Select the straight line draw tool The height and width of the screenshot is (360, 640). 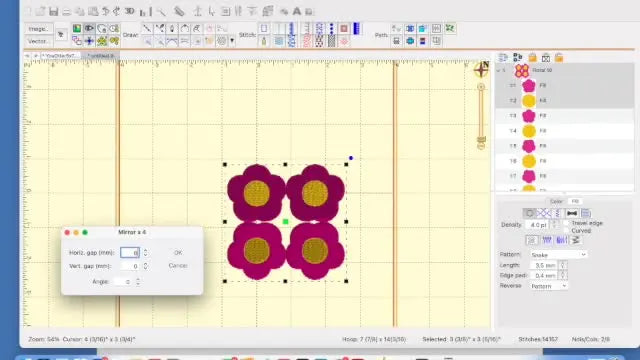[147, 28]
